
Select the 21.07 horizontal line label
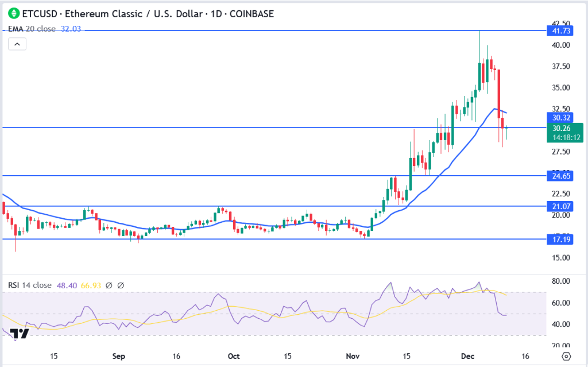556,206
